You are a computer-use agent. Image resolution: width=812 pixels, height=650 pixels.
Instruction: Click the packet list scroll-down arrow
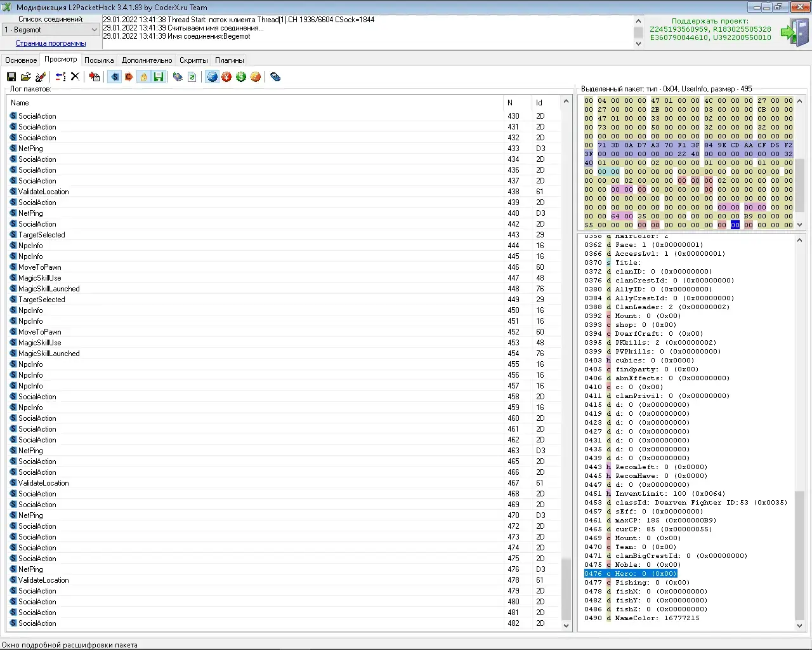point(566,625)
